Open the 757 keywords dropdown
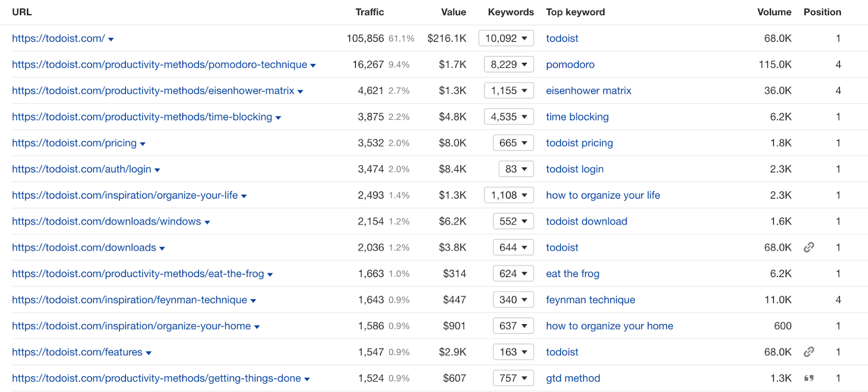Image resolution: width=868 pixels, height=392 pixels. 513,378
